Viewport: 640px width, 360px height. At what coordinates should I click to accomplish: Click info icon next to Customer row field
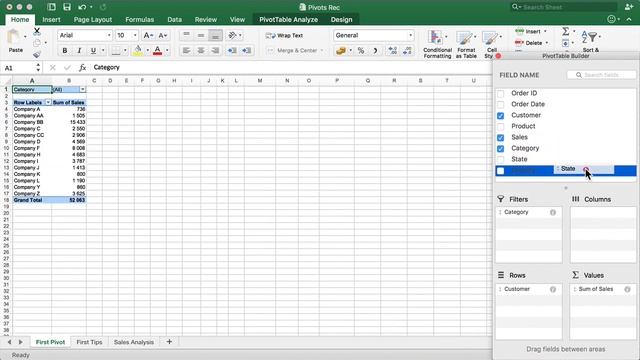point(553,289)
